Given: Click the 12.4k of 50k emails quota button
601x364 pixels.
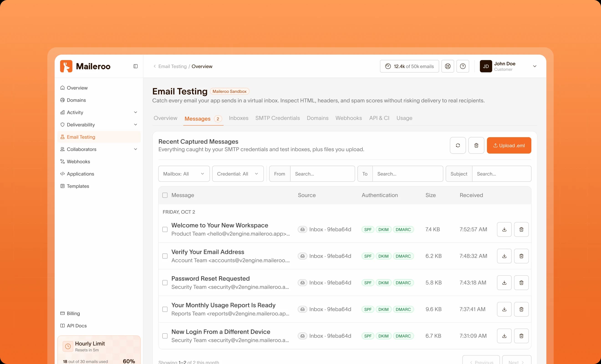Looking at the screenshot, I should coord(409,66).
